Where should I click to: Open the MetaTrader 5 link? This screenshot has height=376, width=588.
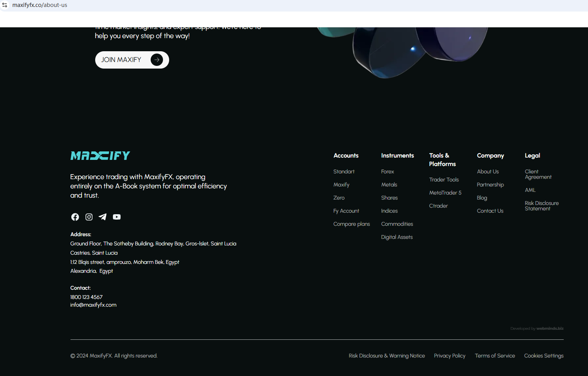coord(445,193)
